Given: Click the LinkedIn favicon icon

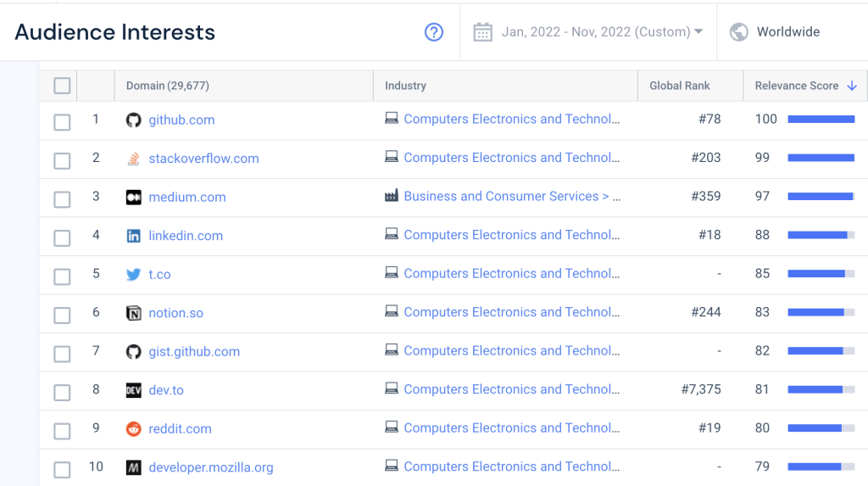Looking at the screenshot, I should (133, 236).
